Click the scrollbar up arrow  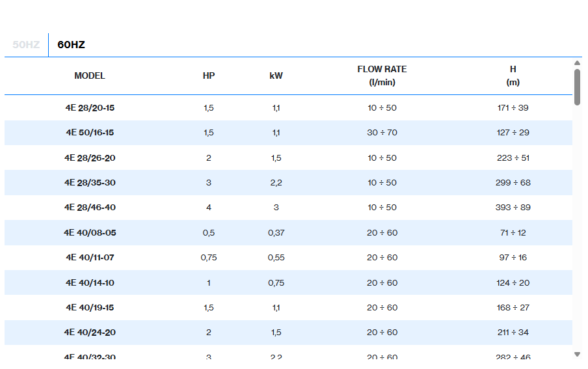(x=577, y=63)
